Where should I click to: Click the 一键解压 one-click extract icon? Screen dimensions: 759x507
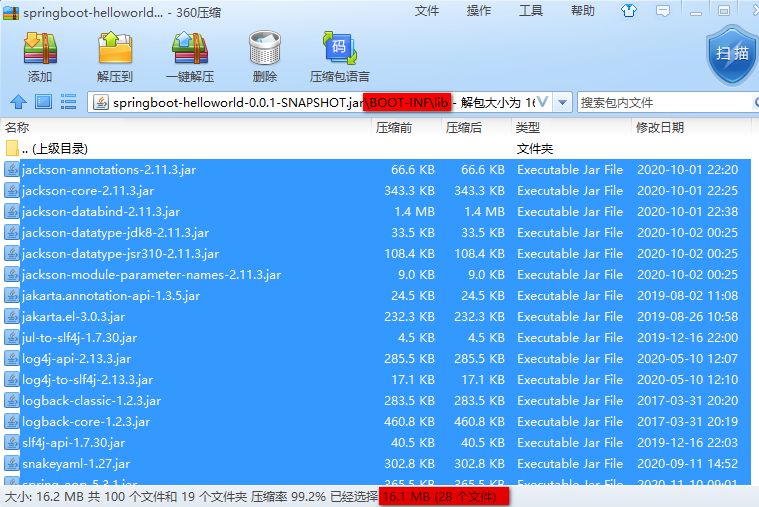tap(190, 48)
